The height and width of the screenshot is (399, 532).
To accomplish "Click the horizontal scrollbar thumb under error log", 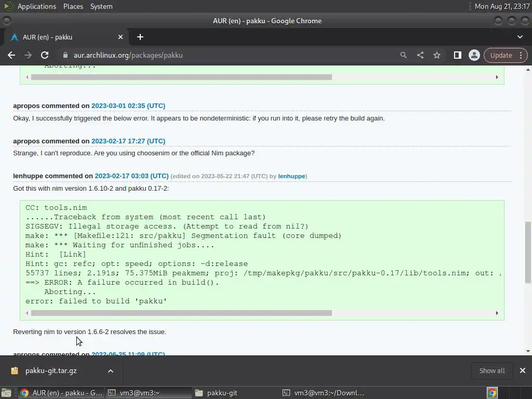I will [x=181, y=313].
